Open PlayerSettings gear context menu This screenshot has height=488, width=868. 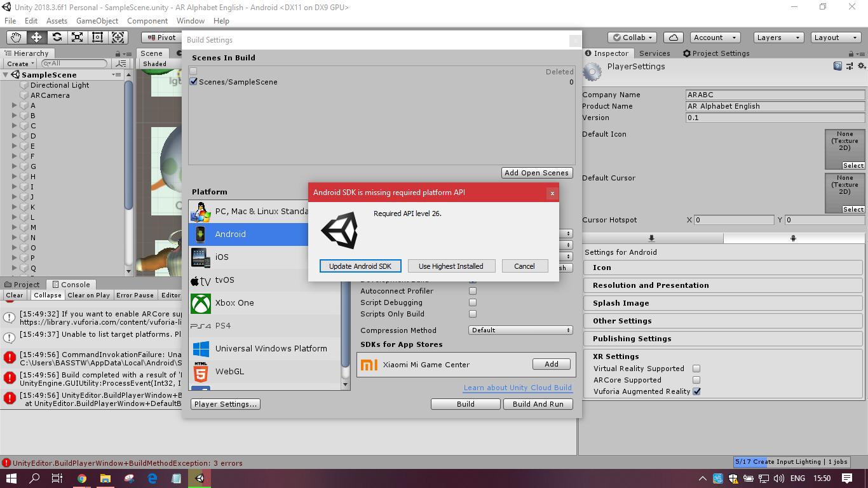(862, 66)
